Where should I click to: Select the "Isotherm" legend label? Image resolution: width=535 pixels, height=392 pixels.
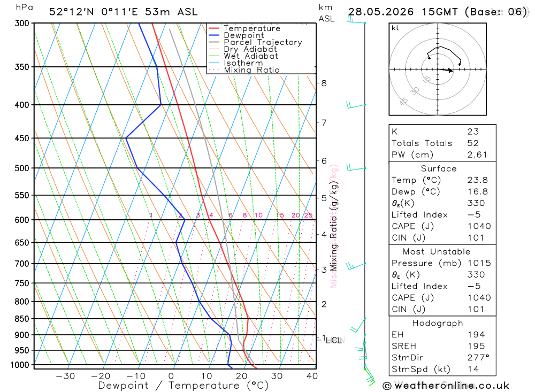(x=243, y=63)
